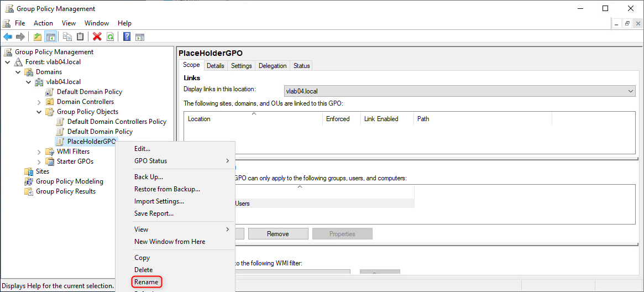Choose Rename from the context menu
The width and height of the screenshot is (644, 292).
coord(146,282)
